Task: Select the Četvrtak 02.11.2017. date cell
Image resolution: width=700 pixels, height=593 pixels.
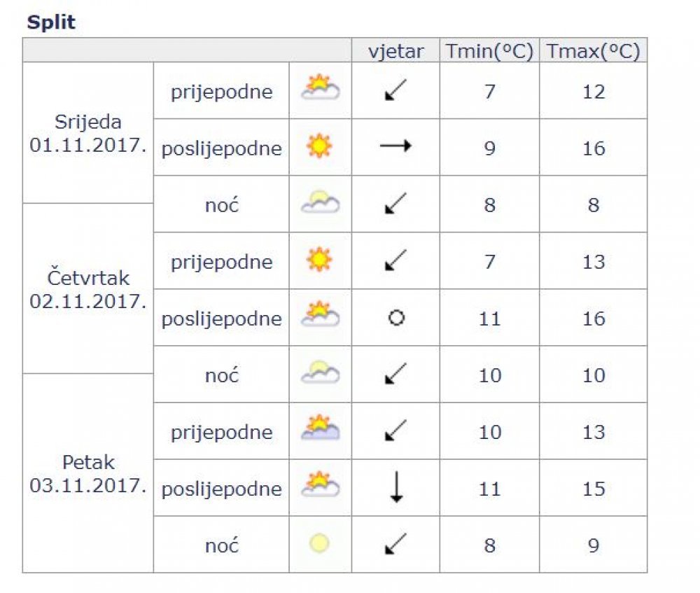Action: click(88, 289)
